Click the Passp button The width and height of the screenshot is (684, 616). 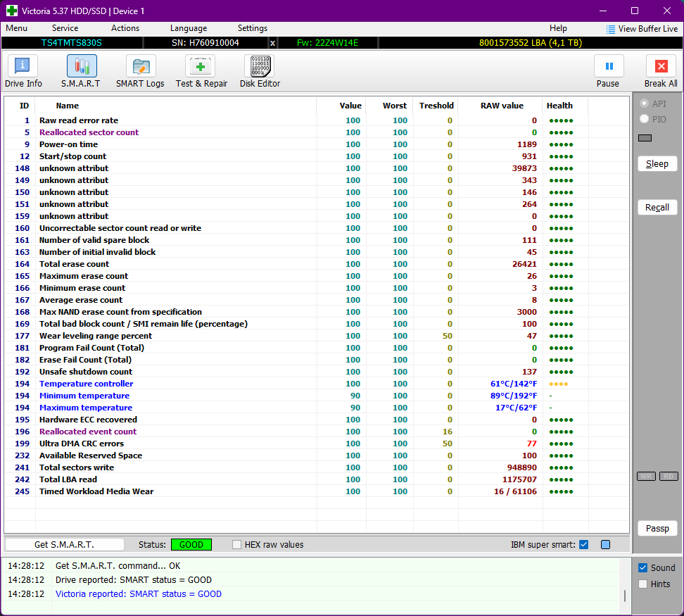click(x=657, y=529)
